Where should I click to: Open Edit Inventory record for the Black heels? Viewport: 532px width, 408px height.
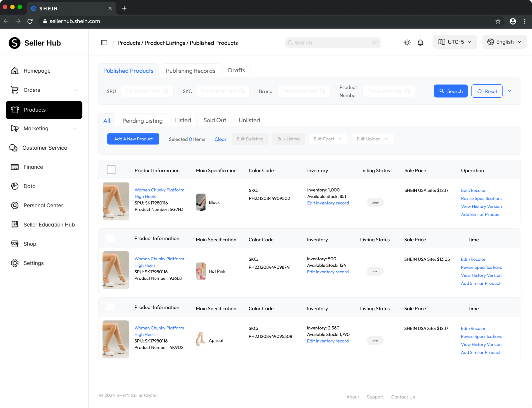pos(328,203)
